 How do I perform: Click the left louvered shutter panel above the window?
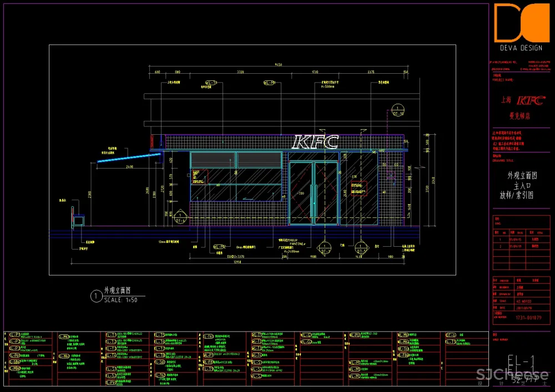213,160
